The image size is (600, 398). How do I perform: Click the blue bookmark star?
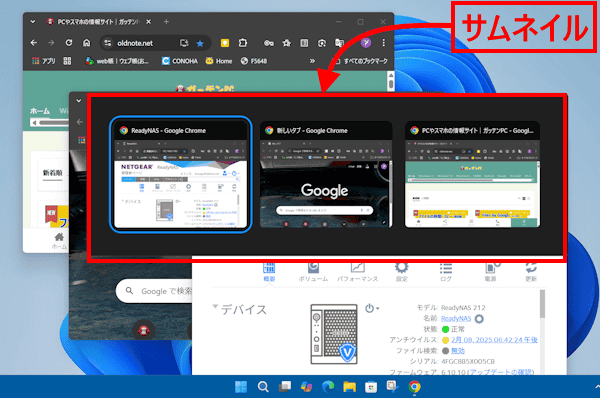click(200, 43)
